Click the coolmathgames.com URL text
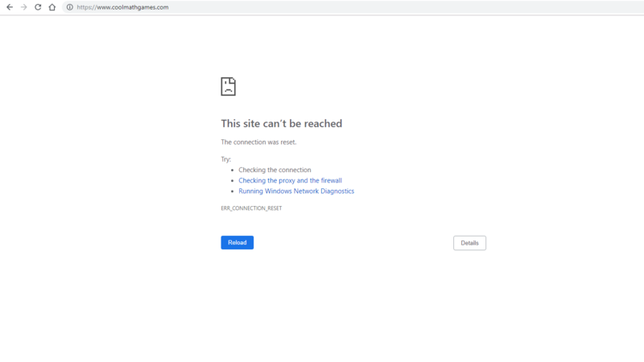Viewport: 644px width, 362px height. 122,7
